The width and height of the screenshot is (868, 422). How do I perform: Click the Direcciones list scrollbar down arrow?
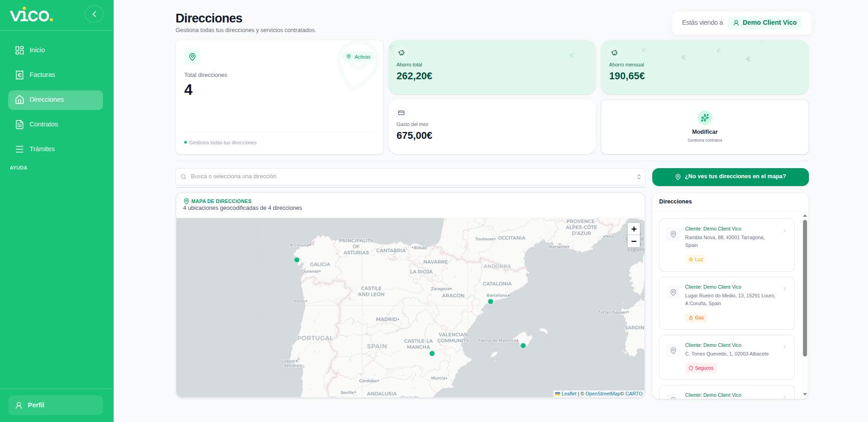coord(805,394)
